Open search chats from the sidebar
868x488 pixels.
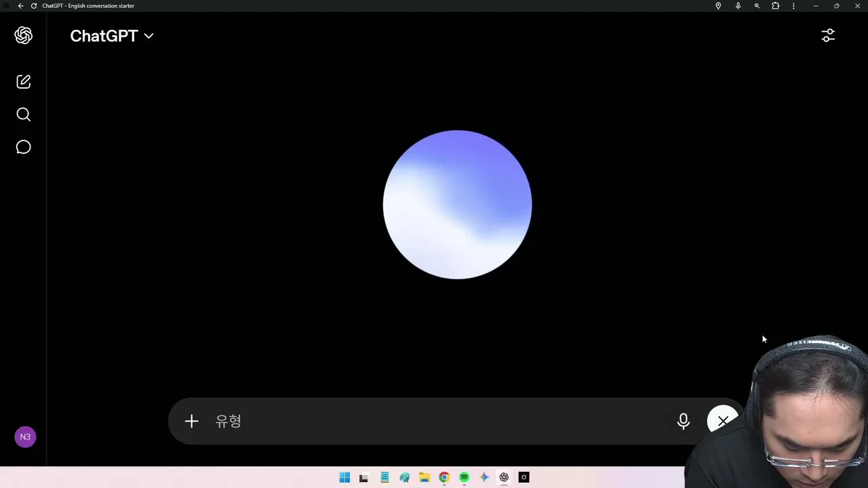pyautogui.click(x=24, y=115)
